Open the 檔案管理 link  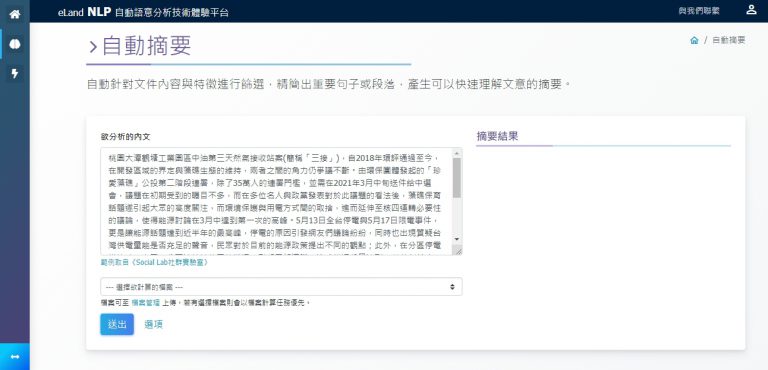click(145, 303)
